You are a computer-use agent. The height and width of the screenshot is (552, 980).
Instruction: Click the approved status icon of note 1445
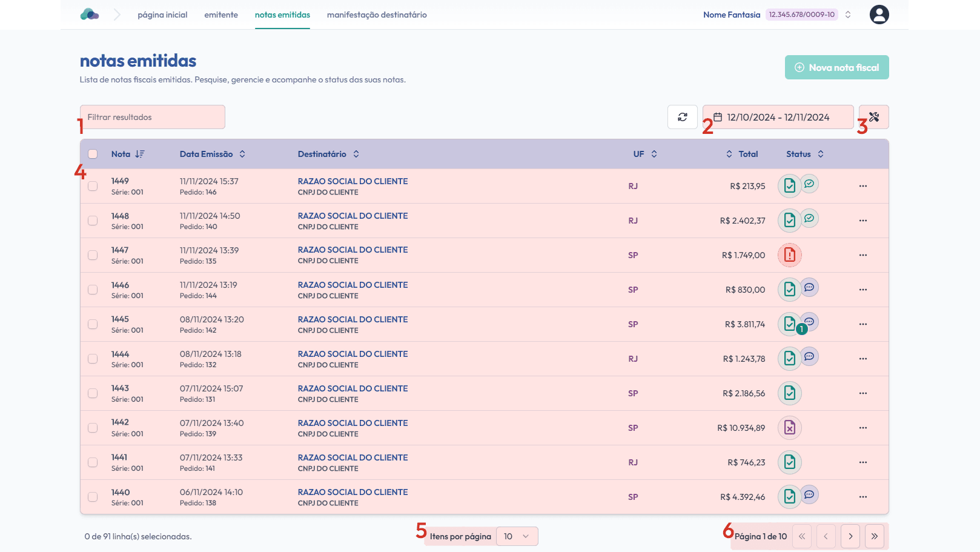(x=789, y=324)
